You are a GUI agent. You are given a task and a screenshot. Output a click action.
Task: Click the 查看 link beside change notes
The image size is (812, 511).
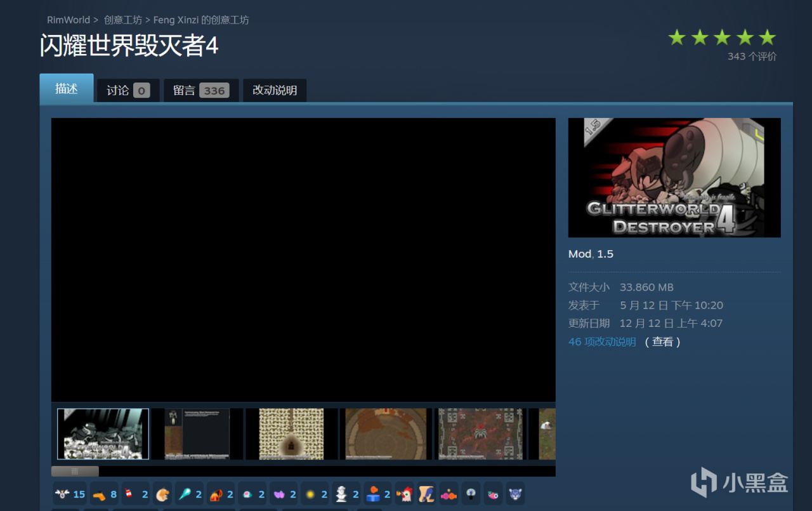click(x=663, y=342)
